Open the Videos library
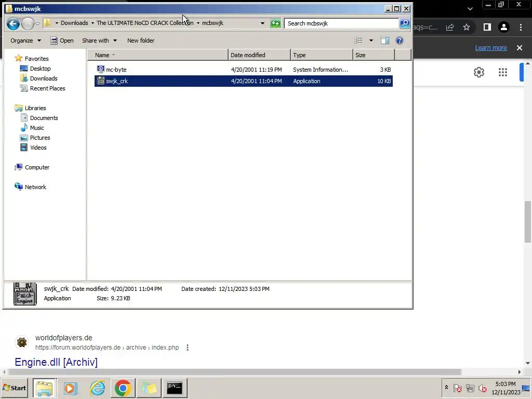532x399 pixels. pyautogui.click(x=38, y=147)
